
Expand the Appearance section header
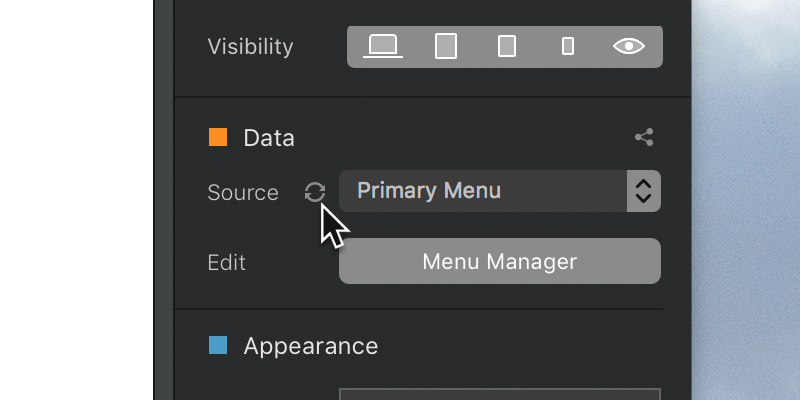(311, 346)
